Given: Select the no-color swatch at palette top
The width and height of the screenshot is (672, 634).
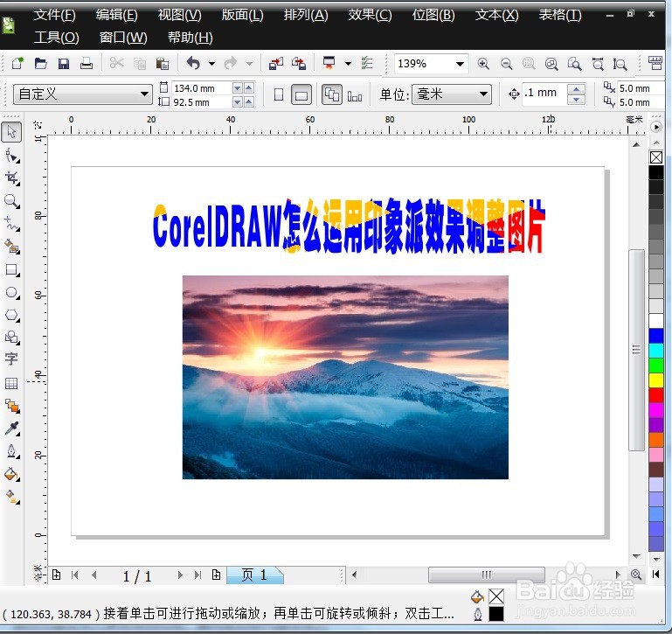Looking at the screenshot, I should pos(656,157).
